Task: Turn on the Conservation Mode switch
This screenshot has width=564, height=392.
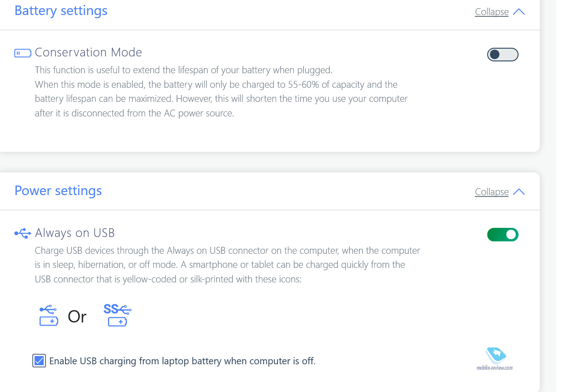Action: 503,55
